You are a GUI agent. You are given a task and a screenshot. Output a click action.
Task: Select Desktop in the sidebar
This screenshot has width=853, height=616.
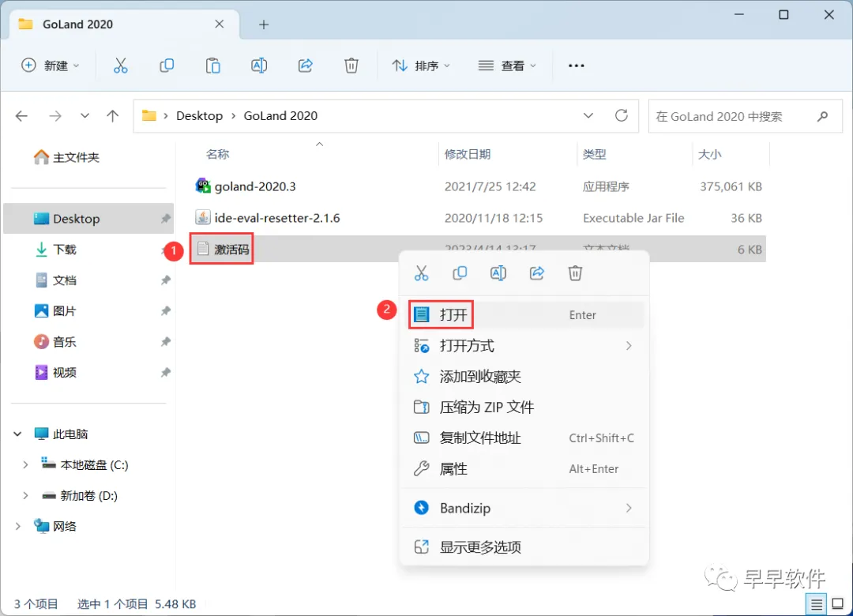click(88, 218)
